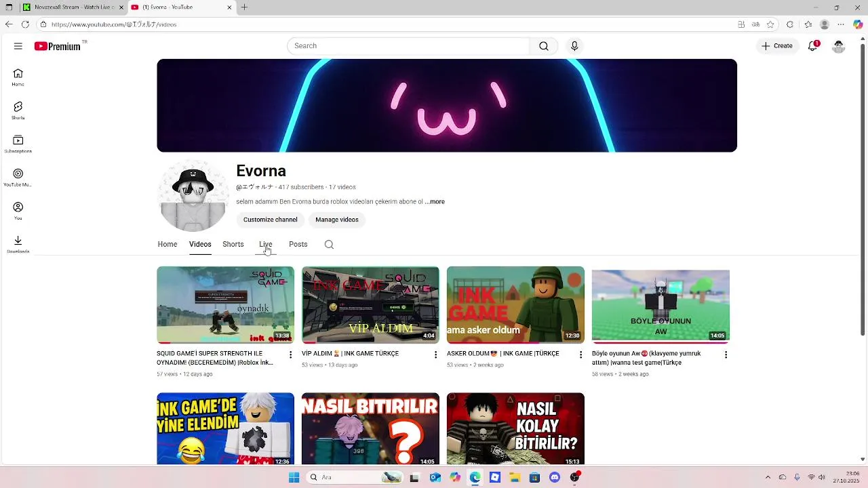
Task: Open File Explorer from the taskbar
Action: point(515,478)
